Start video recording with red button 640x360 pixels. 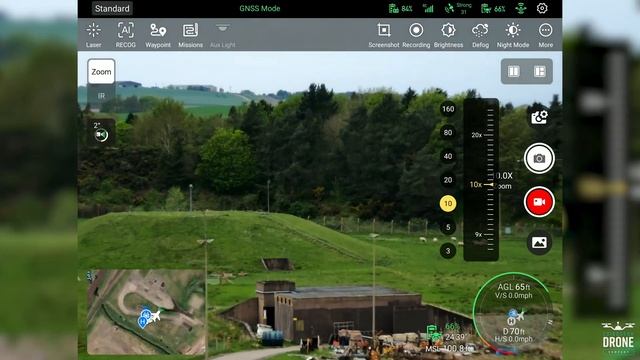pos(539,202)
